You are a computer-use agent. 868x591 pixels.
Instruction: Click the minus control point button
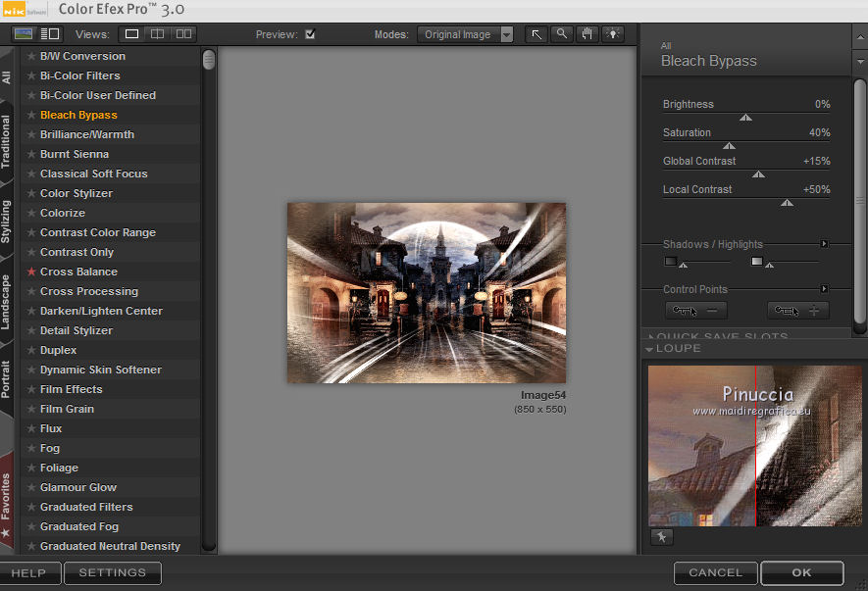(x=696, y=311)
